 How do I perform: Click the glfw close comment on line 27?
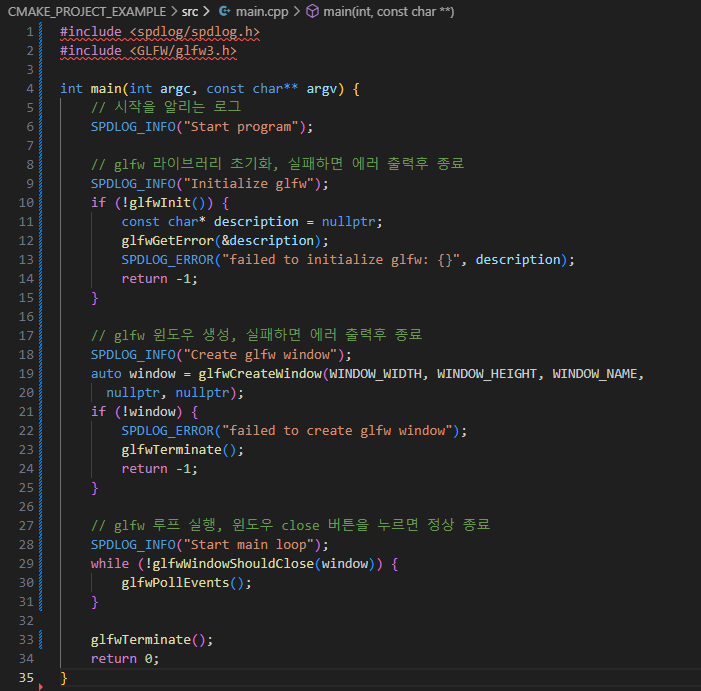pos(290,525)
